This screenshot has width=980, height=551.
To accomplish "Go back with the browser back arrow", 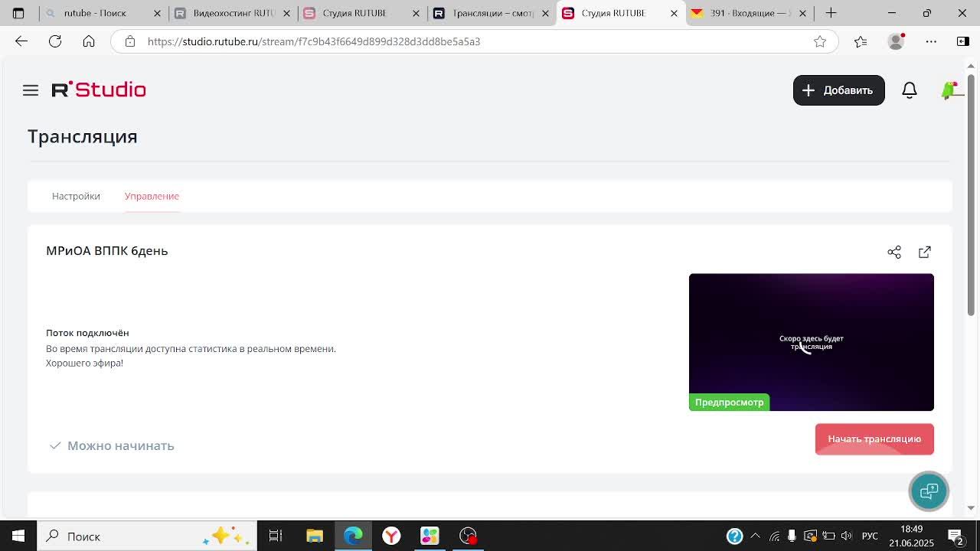I will click(x=21, y=41).
